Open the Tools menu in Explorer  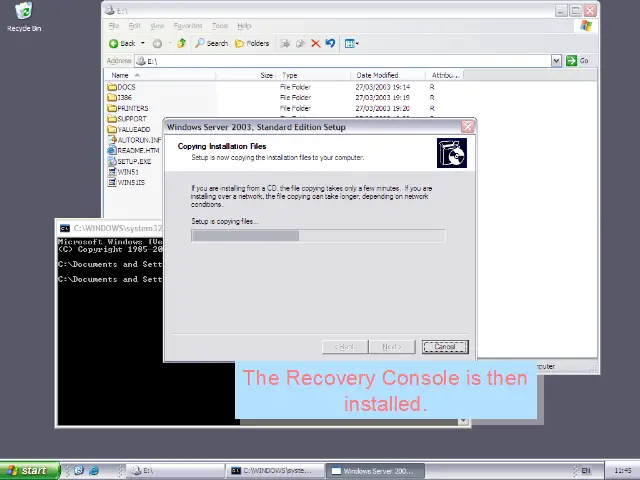(x=220, y=26)
